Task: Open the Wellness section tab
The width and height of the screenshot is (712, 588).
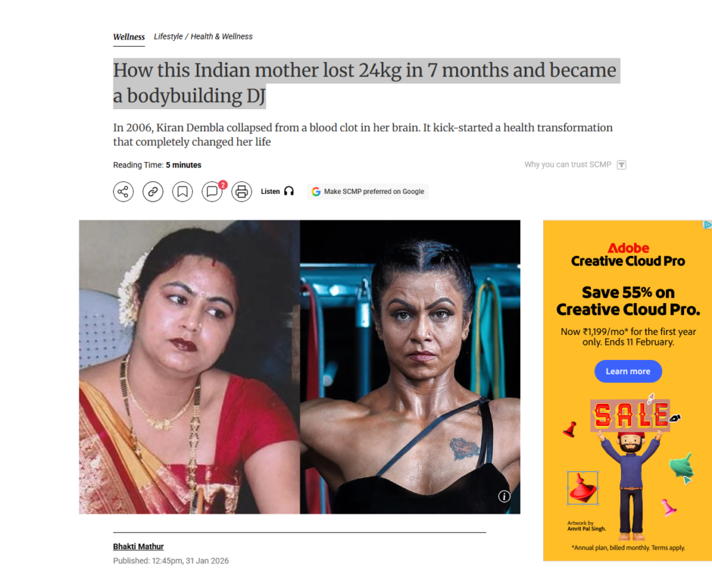Action: 129,38
